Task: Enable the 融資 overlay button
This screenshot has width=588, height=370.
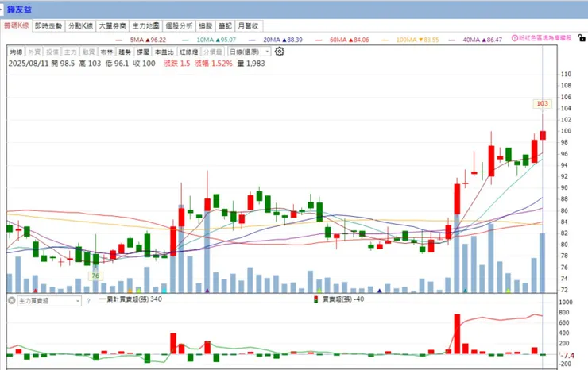Action: [x=88, y=52]
